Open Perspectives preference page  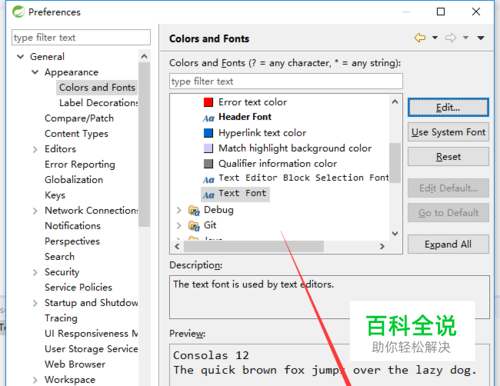click(72, 241)
